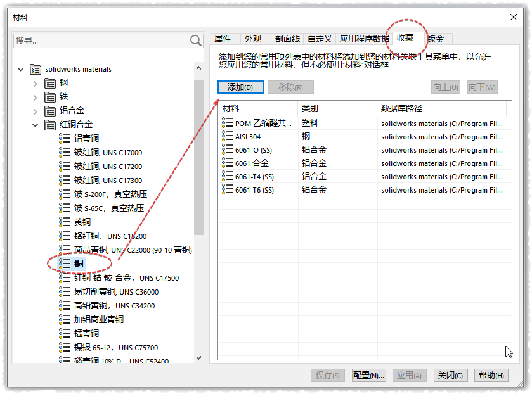532x394 pixels.
Task: Click the solidworks materials library icon
Action: 36,69
